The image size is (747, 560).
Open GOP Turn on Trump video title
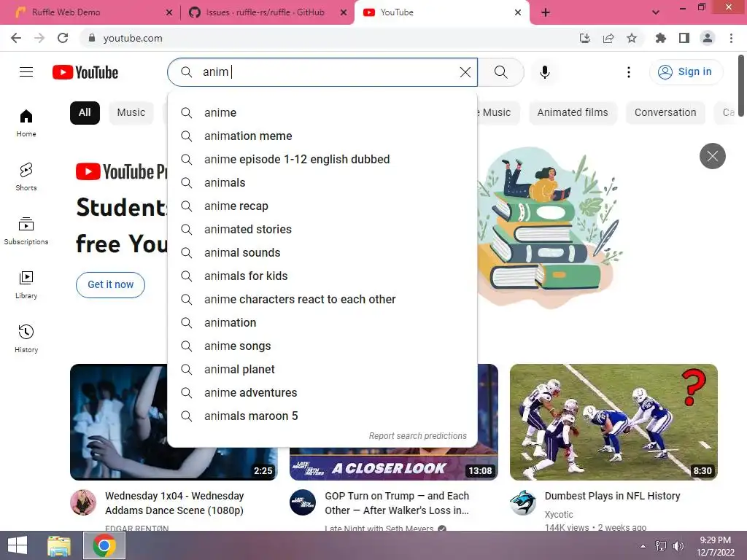point(397,503)
